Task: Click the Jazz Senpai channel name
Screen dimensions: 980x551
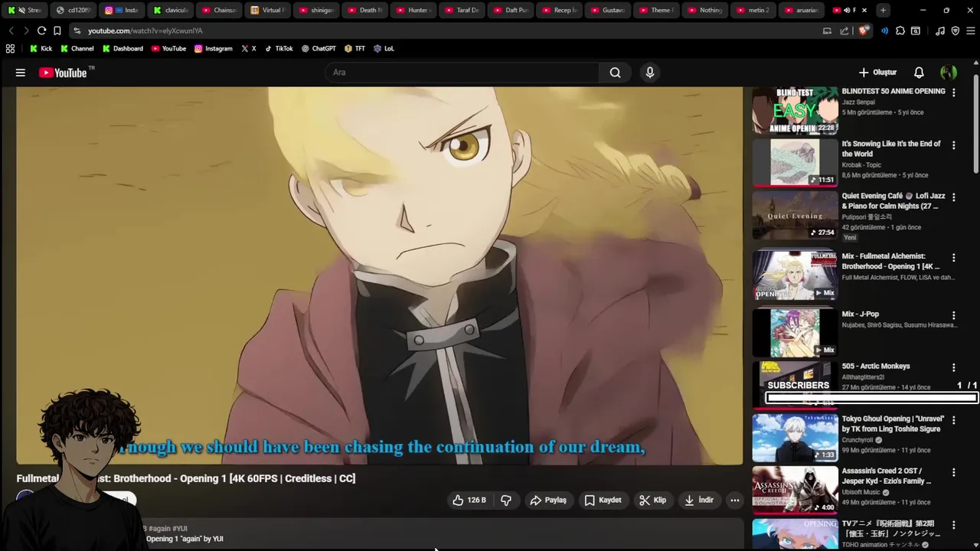Action: (x=858, y=102)
